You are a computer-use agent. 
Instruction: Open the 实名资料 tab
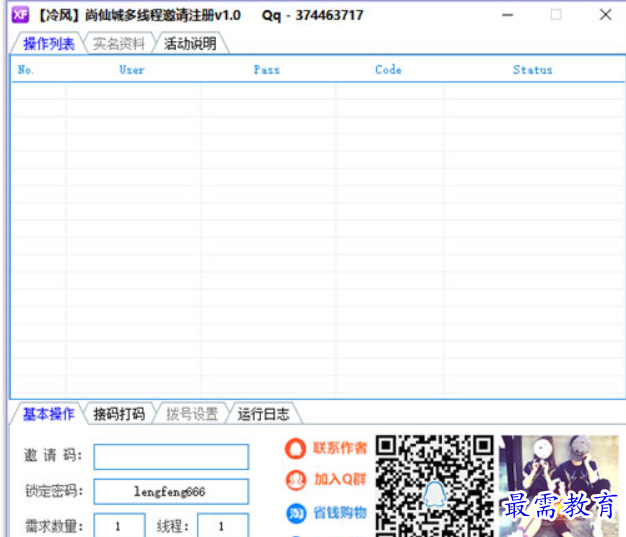tap(119, 44)
